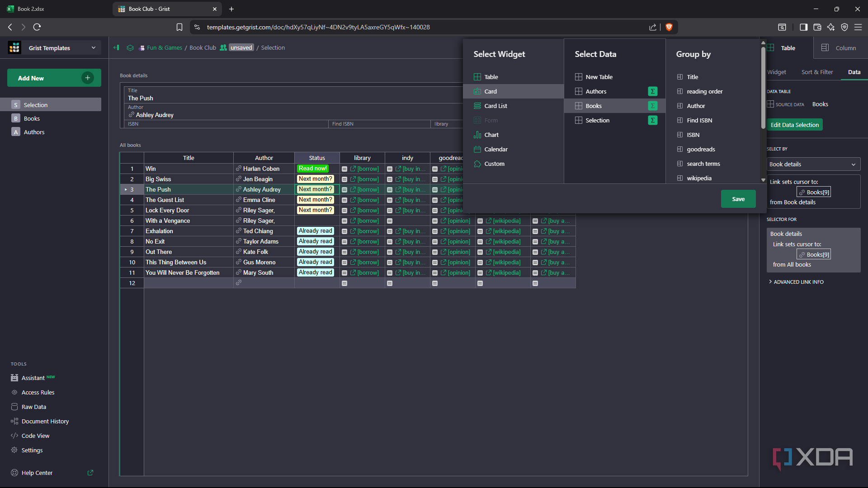This screenshot has width=868, height=488.
Task: Click the Brave Shields icon
Action: pos(669,27)
